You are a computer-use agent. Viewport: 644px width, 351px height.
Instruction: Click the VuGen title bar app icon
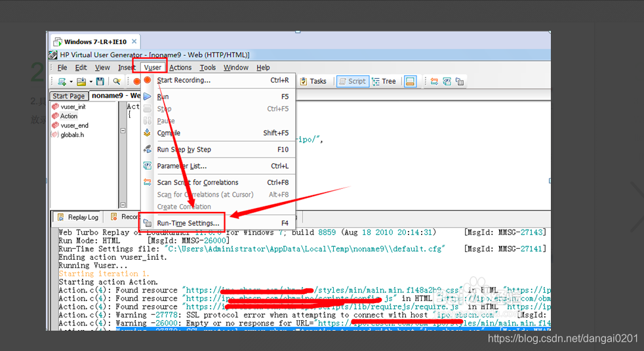53,54
